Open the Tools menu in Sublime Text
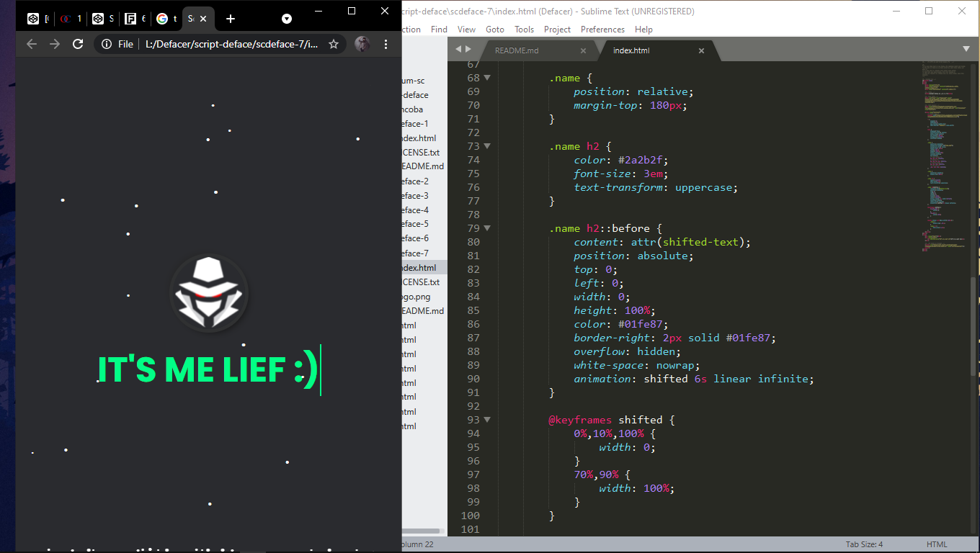Screen dimensions: 980x553 524,30
